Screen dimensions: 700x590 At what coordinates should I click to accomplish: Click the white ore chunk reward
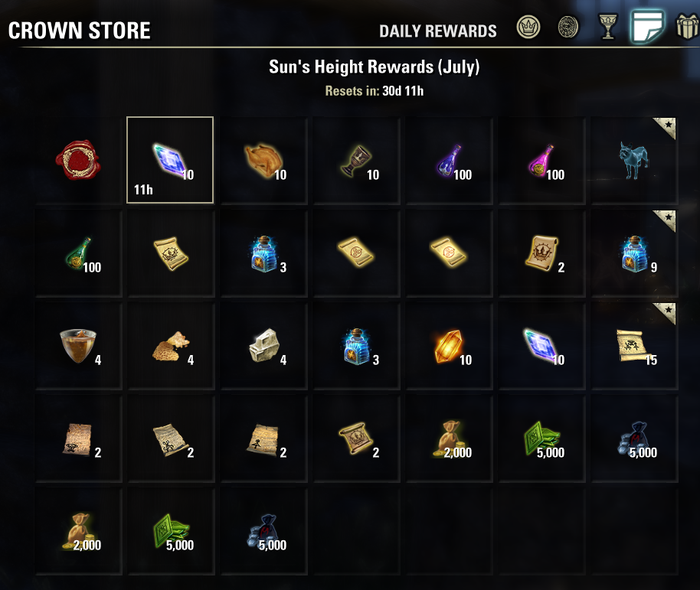(263, 346)
